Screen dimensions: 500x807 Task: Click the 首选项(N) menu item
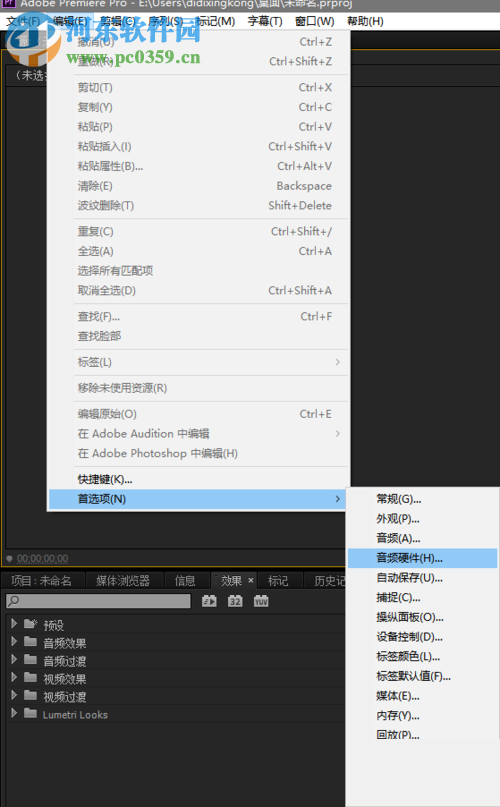tap(198, 499)
